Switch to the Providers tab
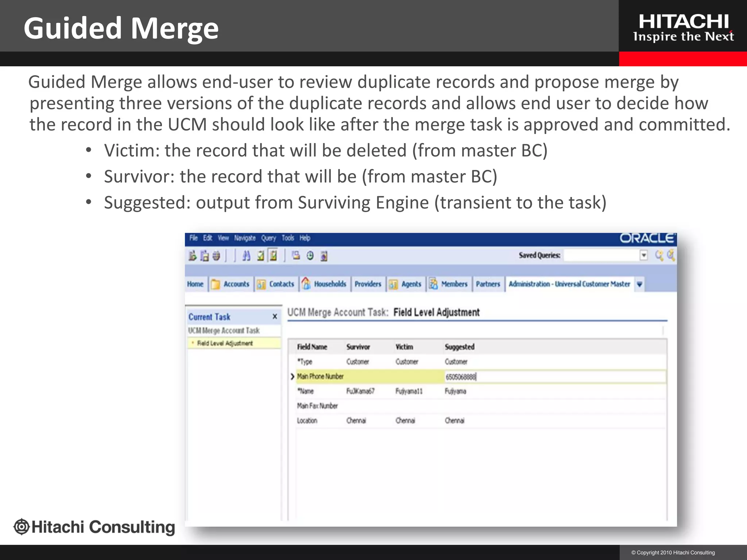This screenshot has height=560, width=747. pos(368,284)
